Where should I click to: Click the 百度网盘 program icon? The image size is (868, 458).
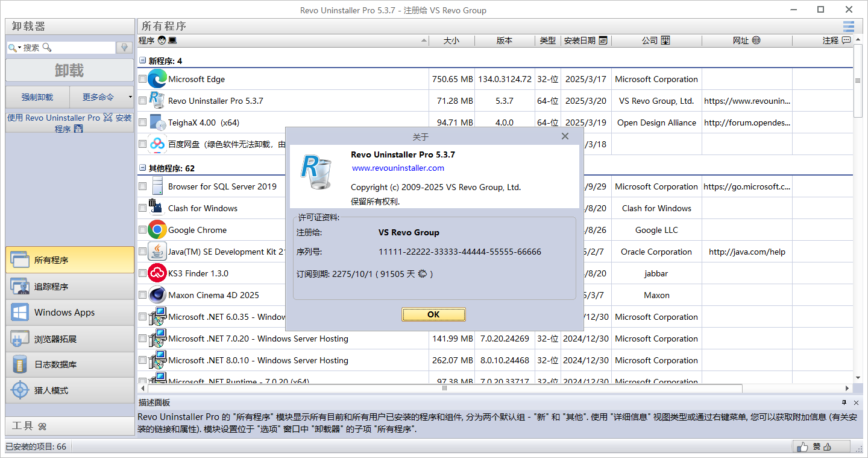click(157, 144)
